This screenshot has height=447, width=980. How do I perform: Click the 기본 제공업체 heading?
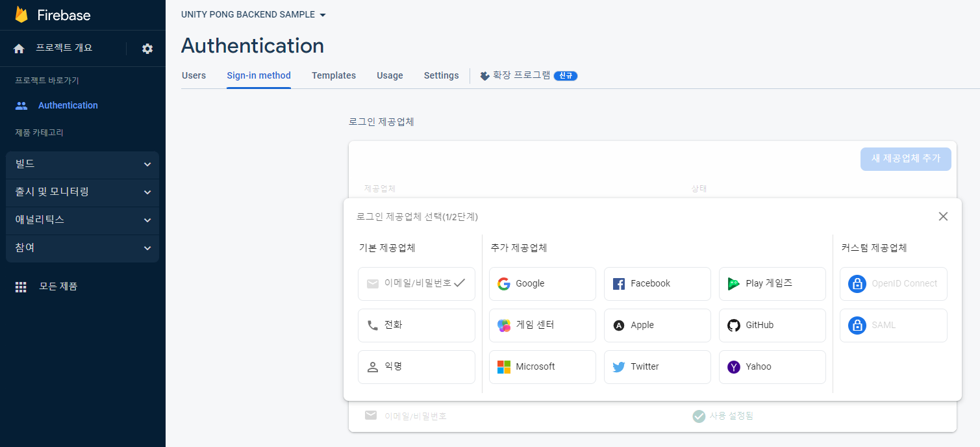pyautogui.click(x=387, y=248)
